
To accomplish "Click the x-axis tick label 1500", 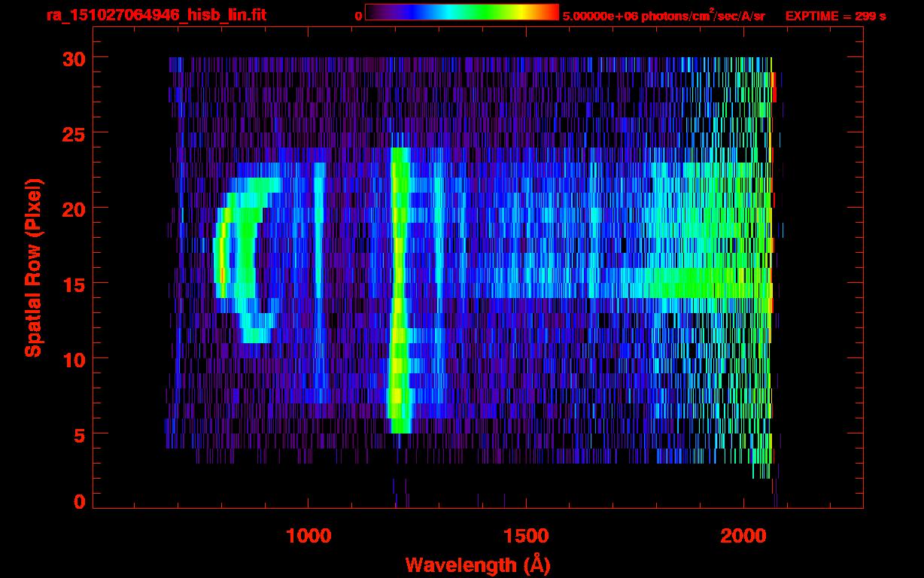I will click(x=526, y=536).
